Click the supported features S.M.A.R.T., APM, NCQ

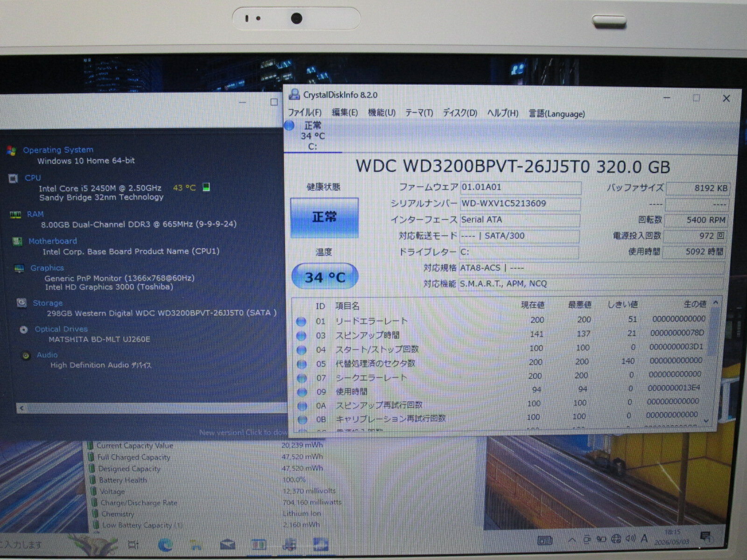[x=591, y=284]
